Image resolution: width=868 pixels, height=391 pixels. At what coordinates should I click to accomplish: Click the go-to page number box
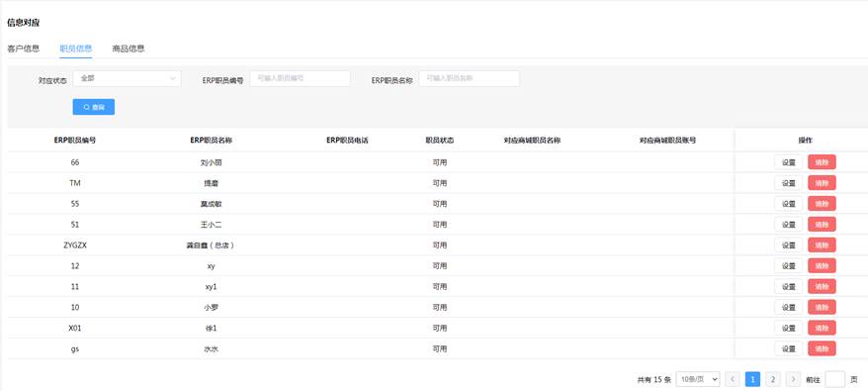[834, 379]
